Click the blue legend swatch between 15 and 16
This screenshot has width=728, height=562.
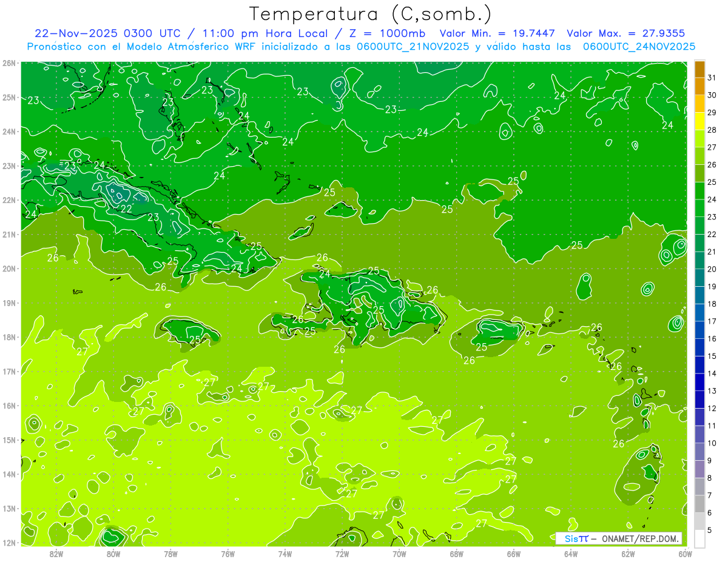point(699,347)
